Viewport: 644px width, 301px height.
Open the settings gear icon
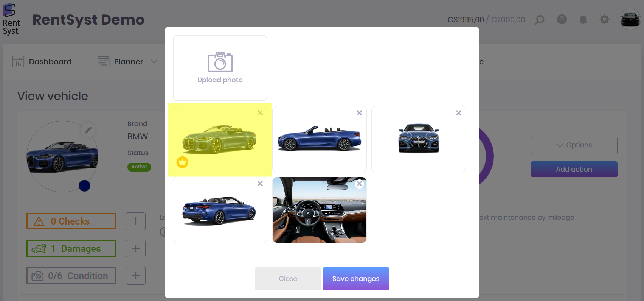[x=604, y=20]
